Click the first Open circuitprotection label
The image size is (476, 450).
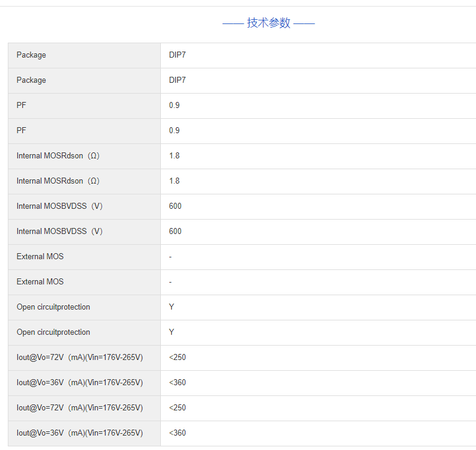tap(53, 307)
